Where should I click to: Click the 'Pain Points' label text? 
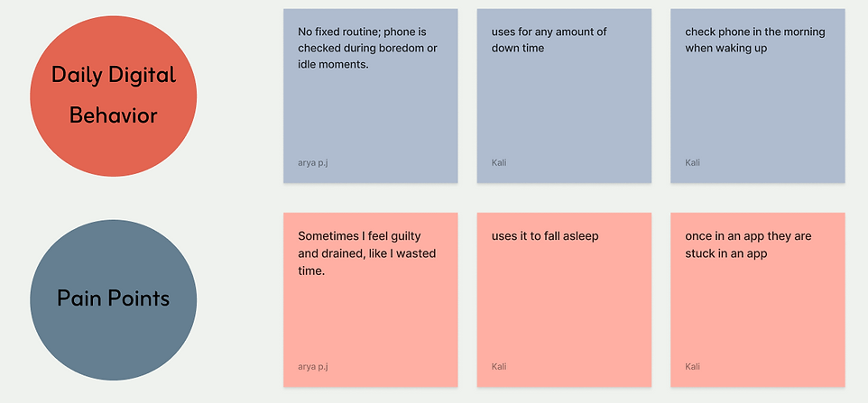coord(114,298)
